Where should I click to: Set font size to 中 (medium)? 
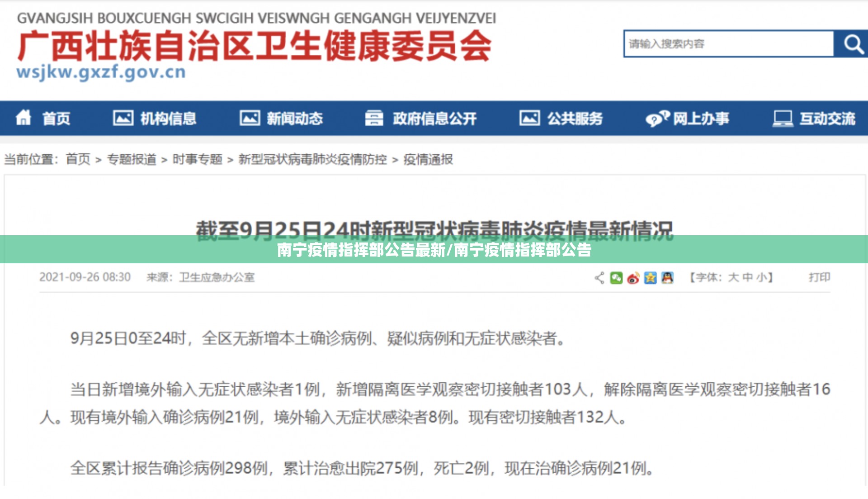[x=747, y=277]
